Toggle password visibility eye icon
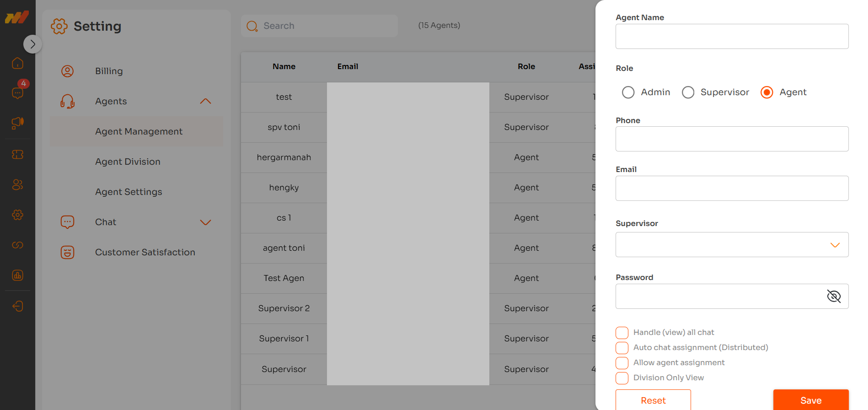The width and height of the screenshot is (868, 410). click(x=834, y=297)
